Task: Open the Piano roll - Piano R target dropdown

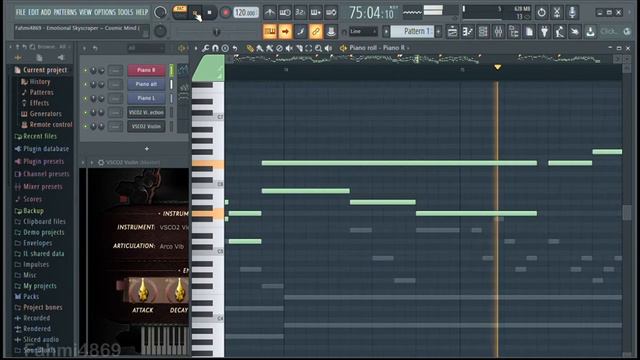Action: (379, 48)
